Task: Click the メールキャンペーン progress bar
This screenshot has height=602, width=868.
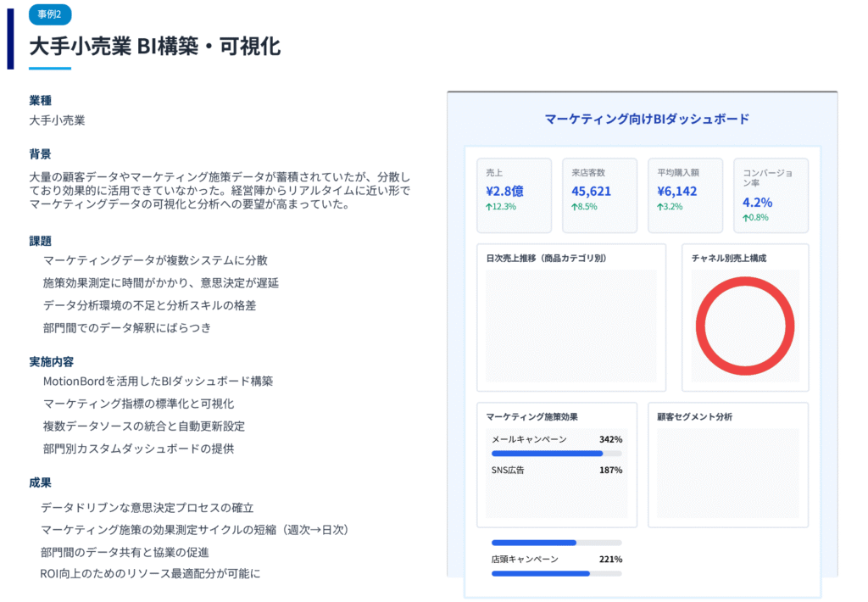Action: (556, 454)
